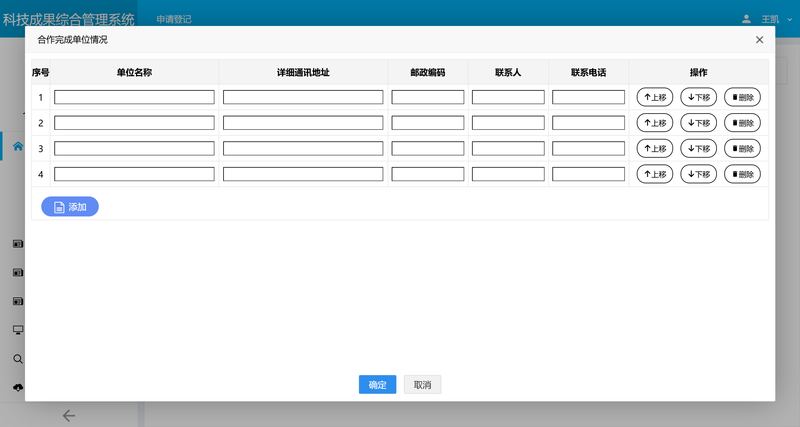
Task: Move row 4 down with 下移
Action: click(698, 174)
